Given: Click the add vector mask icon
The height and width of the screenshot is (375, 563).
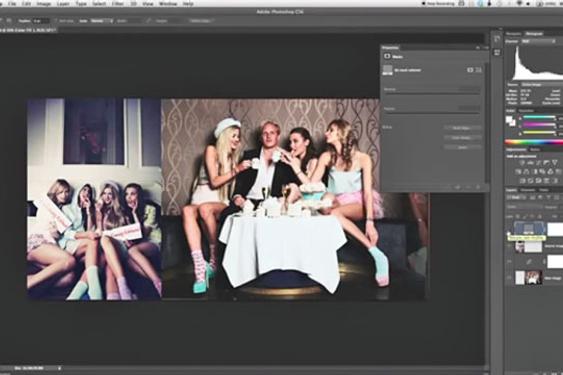Looking at the screenshot, I should [x=478, y=70].
